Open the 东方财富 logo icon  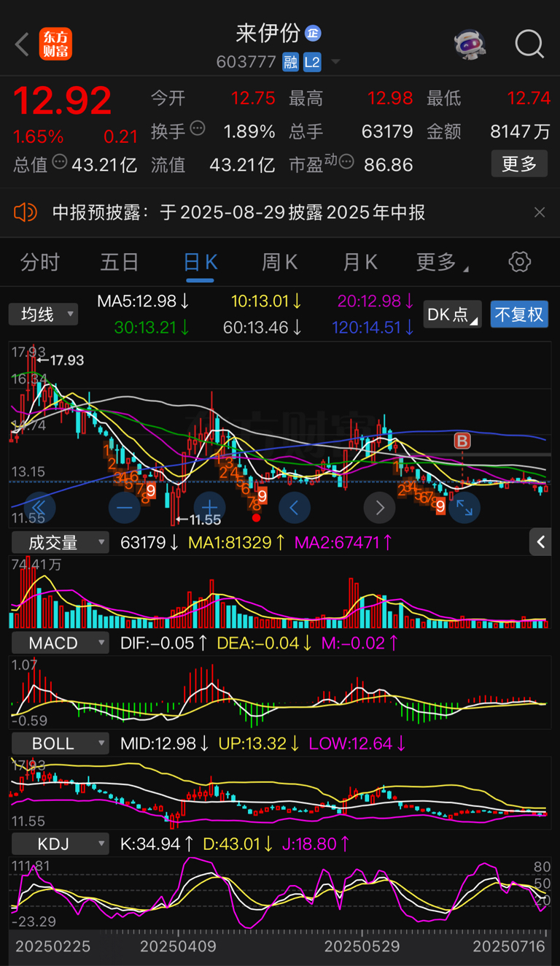56,44
